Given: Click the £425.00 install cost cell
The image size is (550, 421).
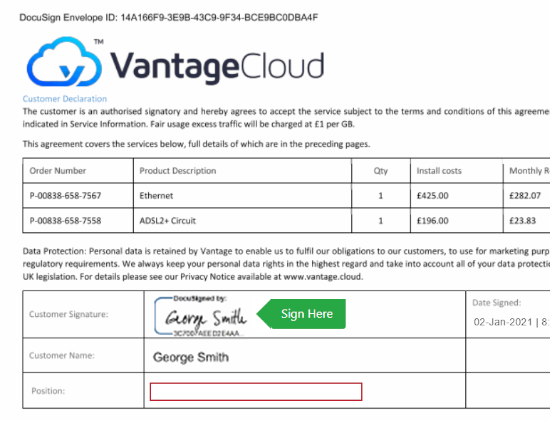Looking at the screenshot, I should pyautogui.click(x=457, y=196).
